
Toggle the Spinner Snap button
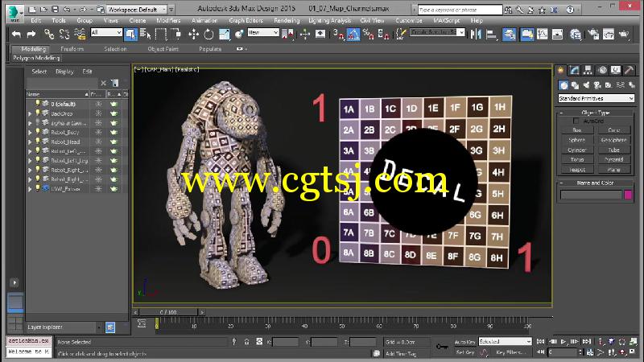coord(384,35)
